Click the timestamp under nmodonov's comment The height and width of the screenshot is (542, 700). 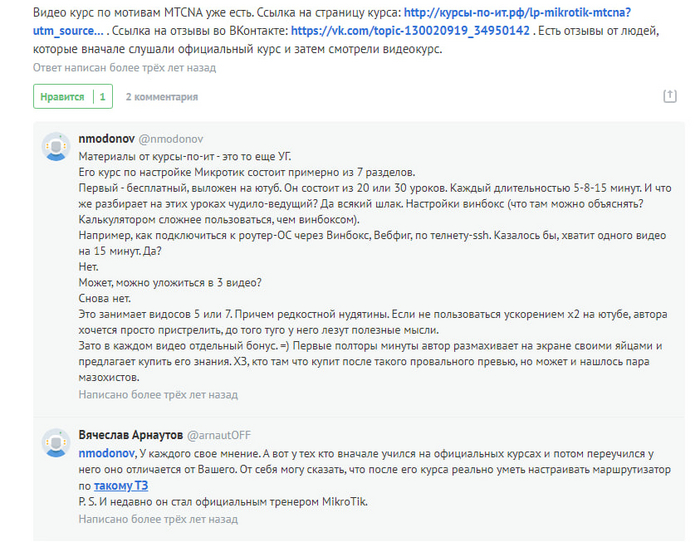157,395
